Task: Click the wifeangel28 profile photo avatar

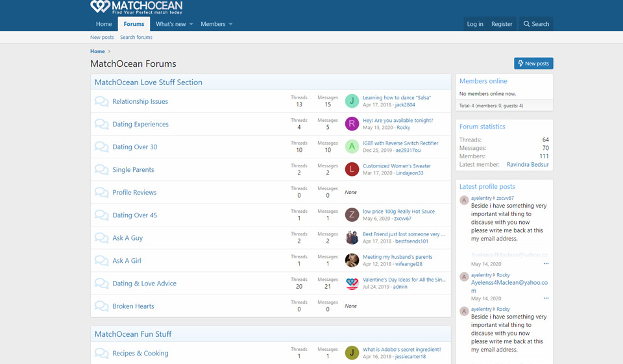Action: click(x=352, y=261)
